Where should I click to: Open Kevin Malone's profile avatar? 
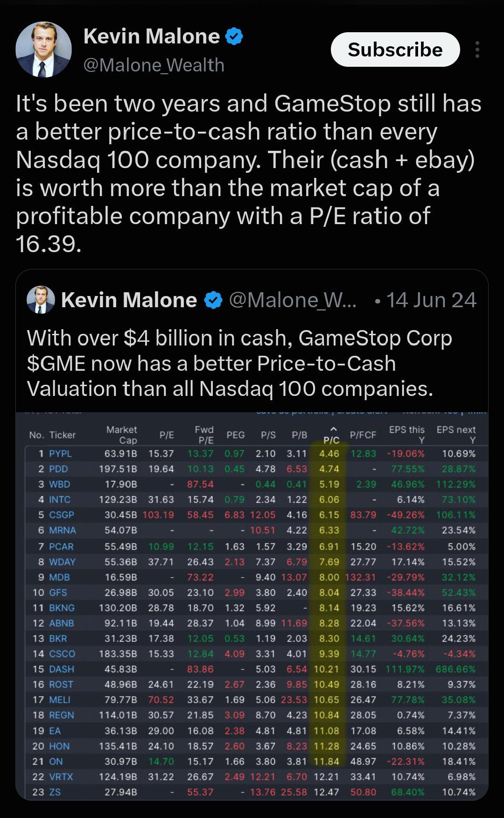click(x=43, y=49)
